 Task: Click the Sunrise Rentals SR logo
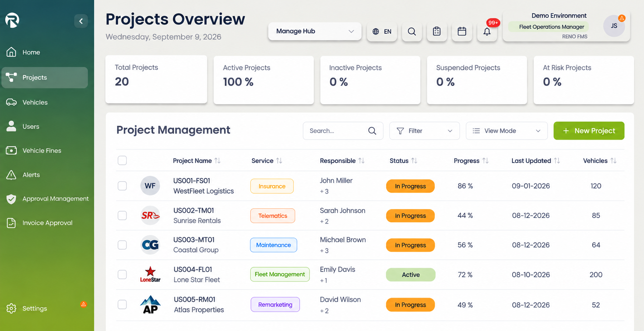click(150, 215)
